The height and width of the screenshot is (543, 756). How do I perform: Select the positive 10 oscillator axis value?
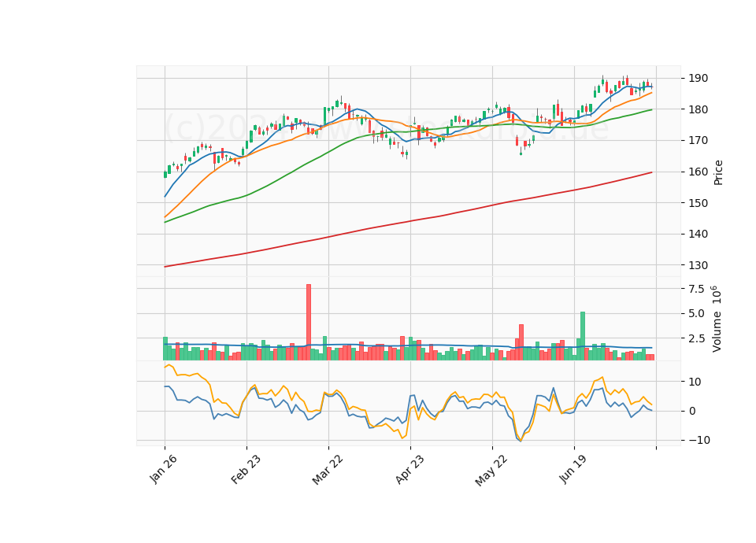point(695,382)
